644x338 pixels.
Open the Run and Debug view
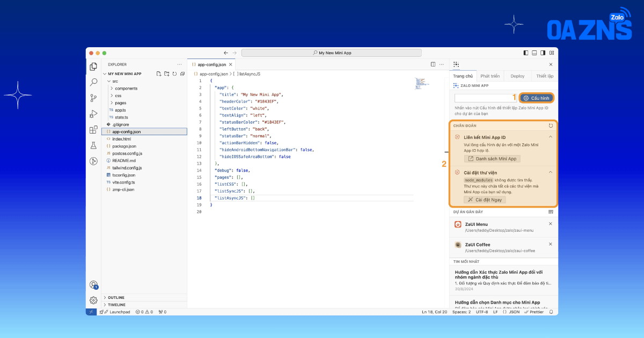click(x=93, y=114)
